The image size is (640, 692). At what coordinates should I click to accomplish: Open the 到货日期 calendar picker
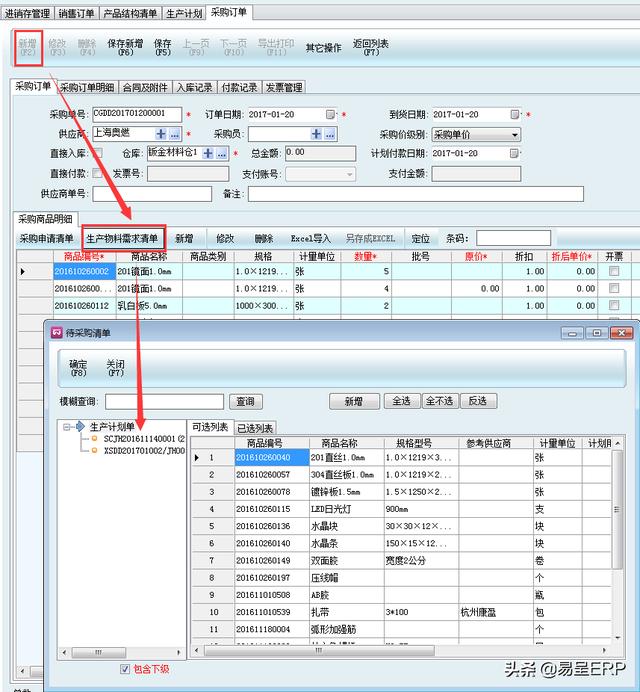pos(515,114)
